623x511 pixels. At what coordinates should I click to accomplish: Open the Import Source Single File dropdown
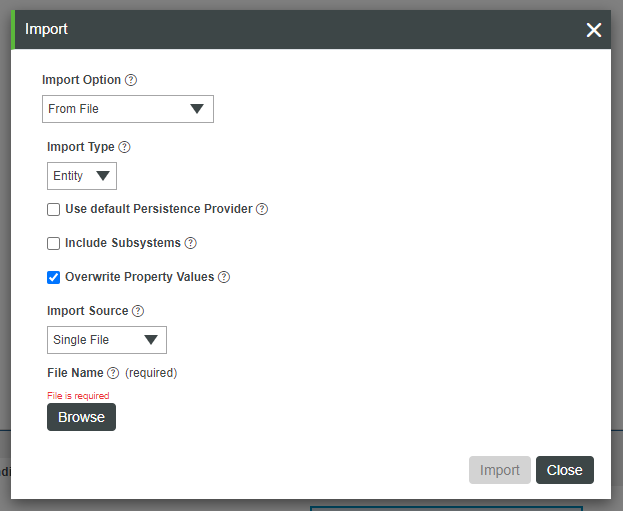(107, 340)
